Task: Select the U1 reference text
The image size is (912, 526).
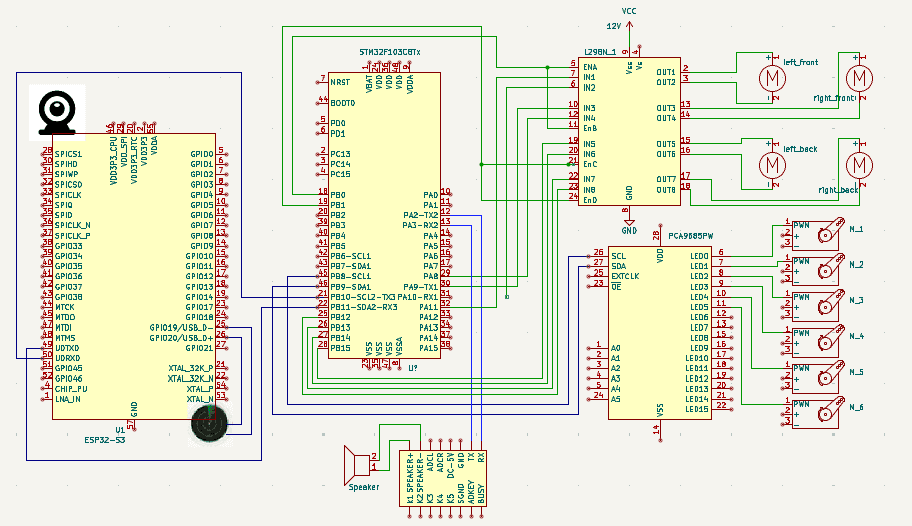Action: (120, 430)
